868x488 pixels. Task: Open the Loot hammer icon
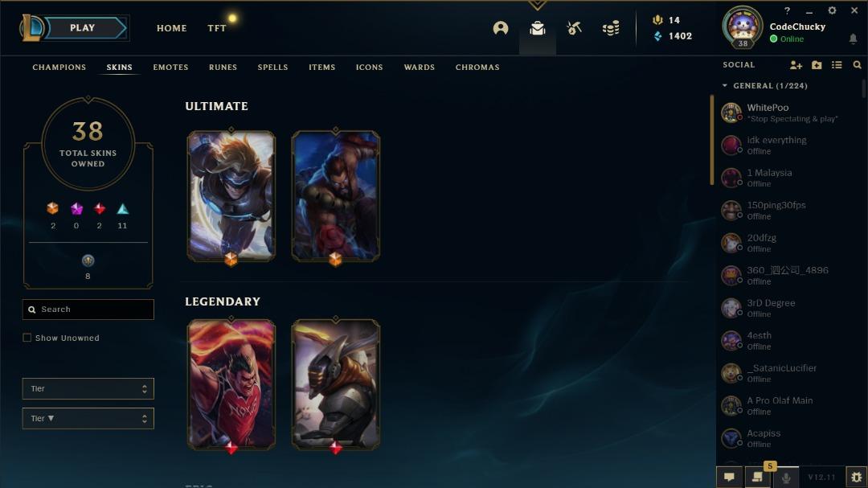point(574,27)
